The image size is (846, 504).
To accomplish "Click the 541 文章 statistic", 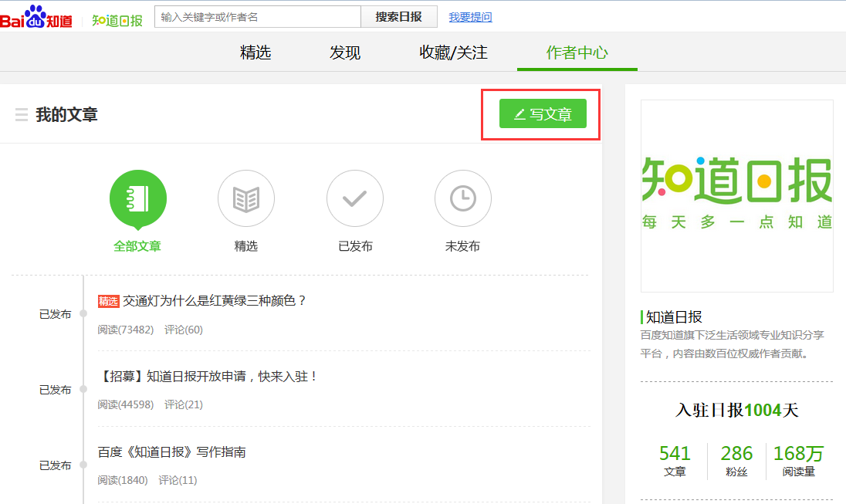I will pyautogui.click(x=675, y=461).
